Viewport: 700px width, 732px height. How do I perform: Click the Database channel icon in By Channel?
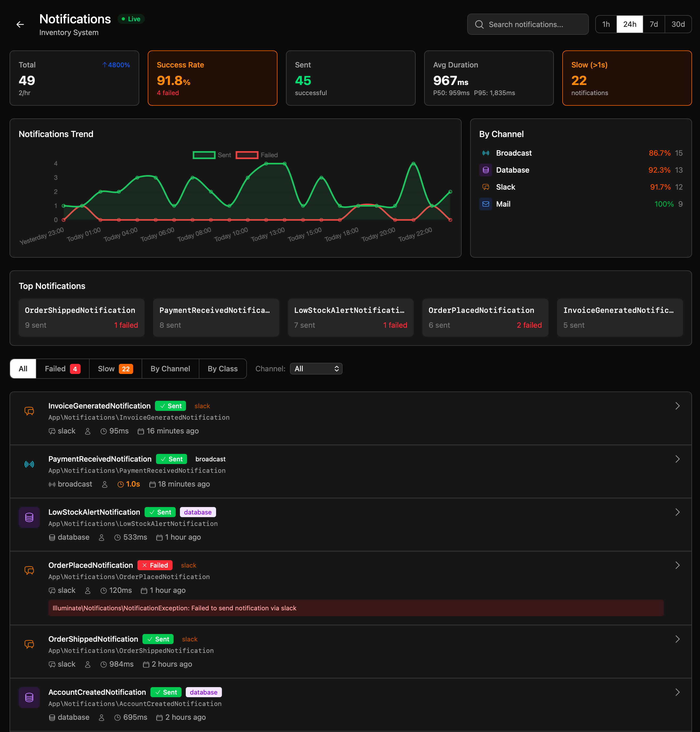[x=486, y=170]
